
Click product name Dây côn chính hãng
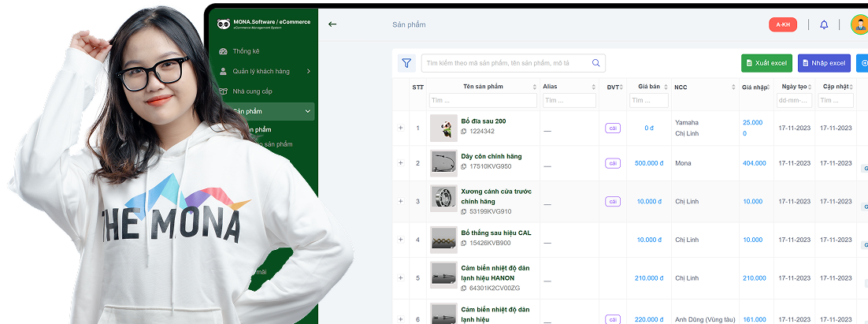coord(491,157)
